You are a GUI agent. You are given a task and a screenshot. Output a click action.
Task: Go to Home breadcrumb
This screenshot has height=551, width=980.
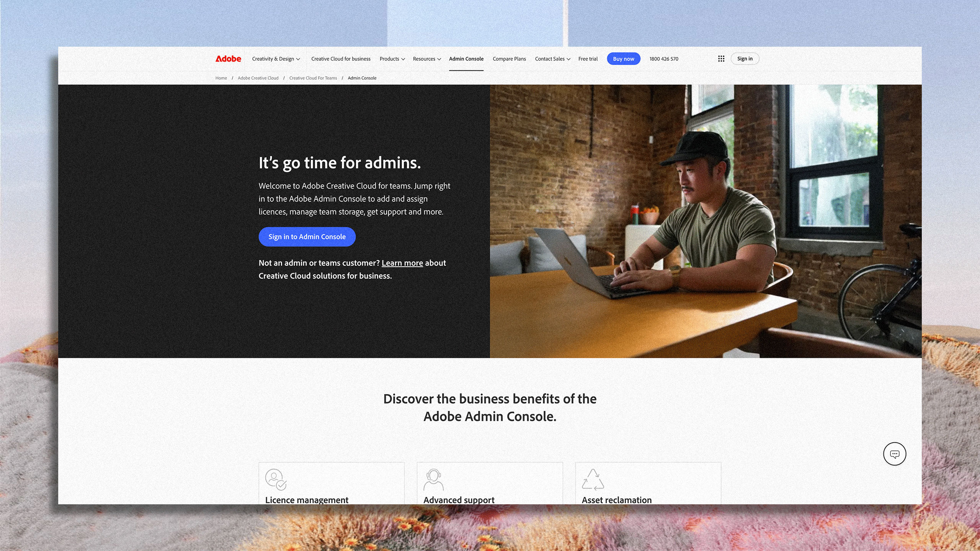tap(221, 78)
